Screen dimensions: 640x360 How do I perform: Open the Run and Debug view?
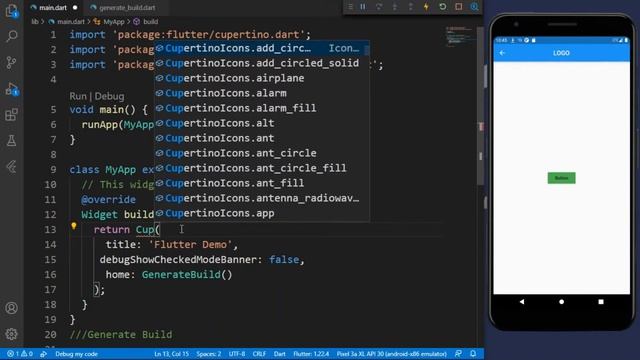[x=11, y=89]
